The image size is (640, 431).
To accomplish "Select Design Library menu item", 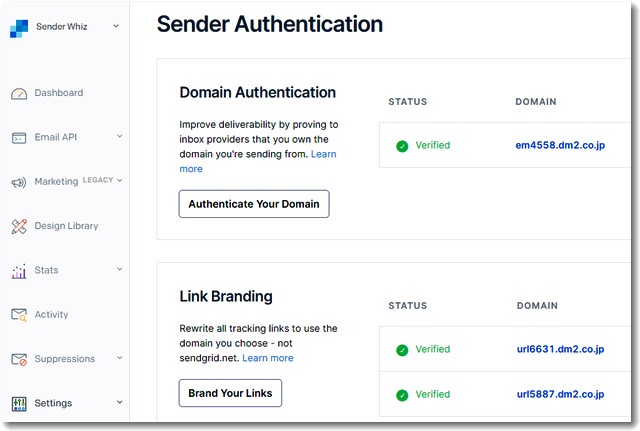I will (x=66, y=226).
